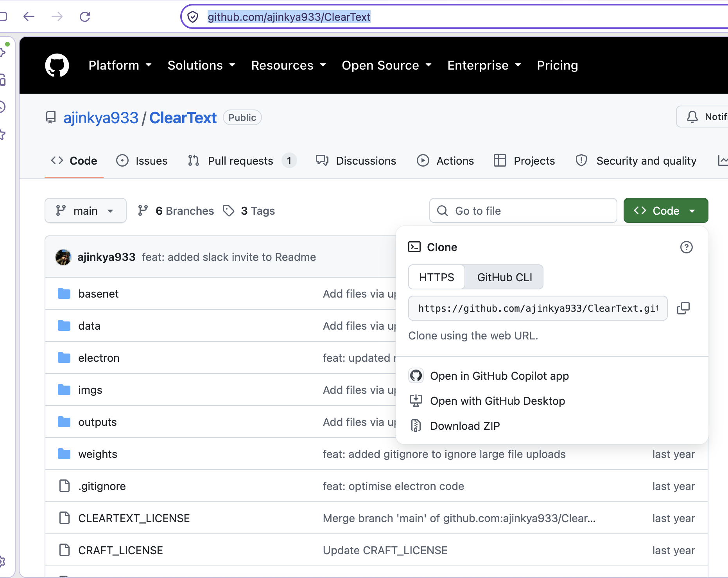Click the browser address bar URL
This screenshot has width=728, height=578.
(289, 17)
